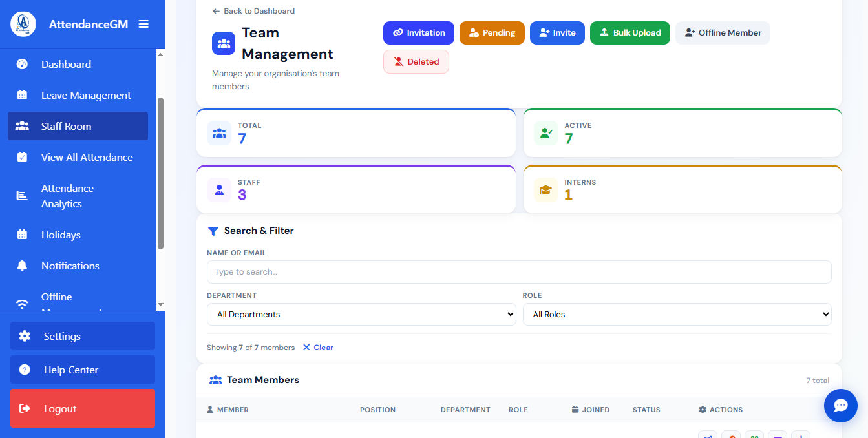868x438 pixels.
Task: Click the Joined column header
Action: tap(591, 410)
